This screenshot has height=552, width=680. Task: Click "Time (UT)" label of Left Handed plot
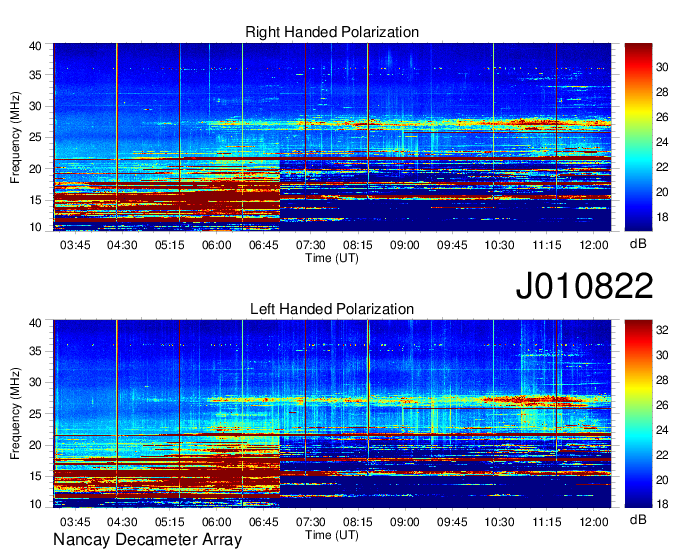332,535
